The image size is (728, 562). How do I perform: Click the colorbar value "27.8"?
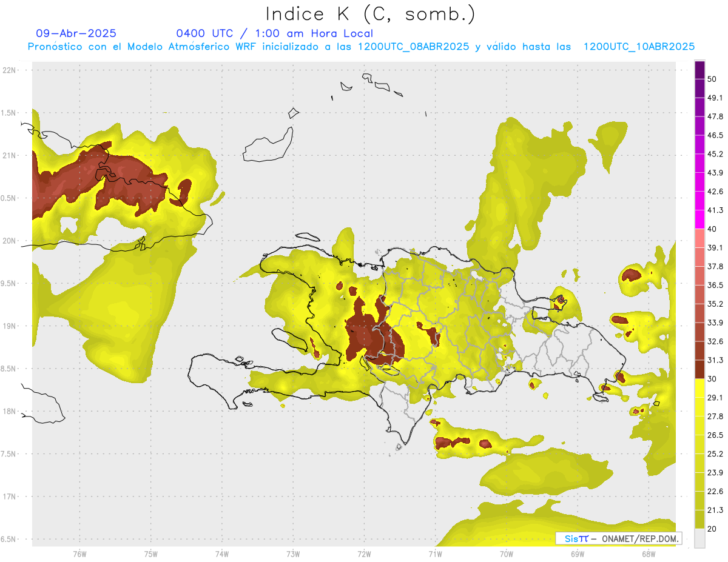715,416
